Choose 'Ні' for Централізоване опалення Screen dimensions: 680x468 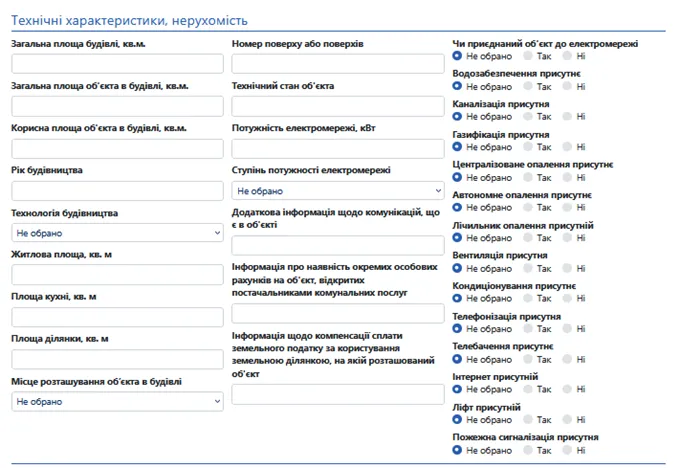(567, 177)
